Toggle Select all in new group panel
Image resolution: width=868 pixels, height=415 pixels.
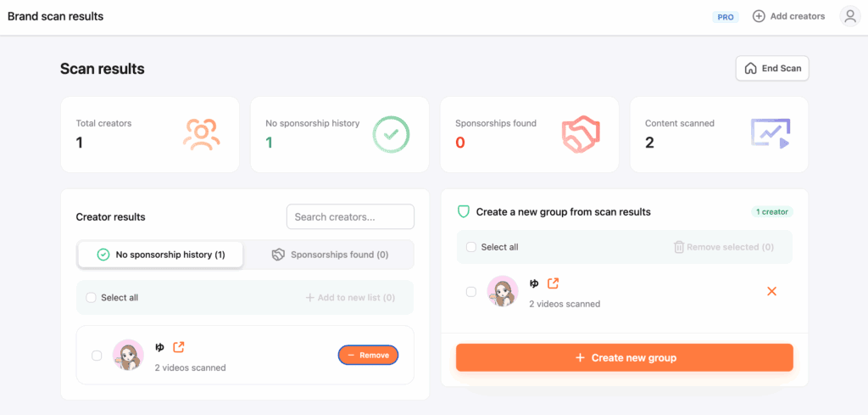coord(471,247)
